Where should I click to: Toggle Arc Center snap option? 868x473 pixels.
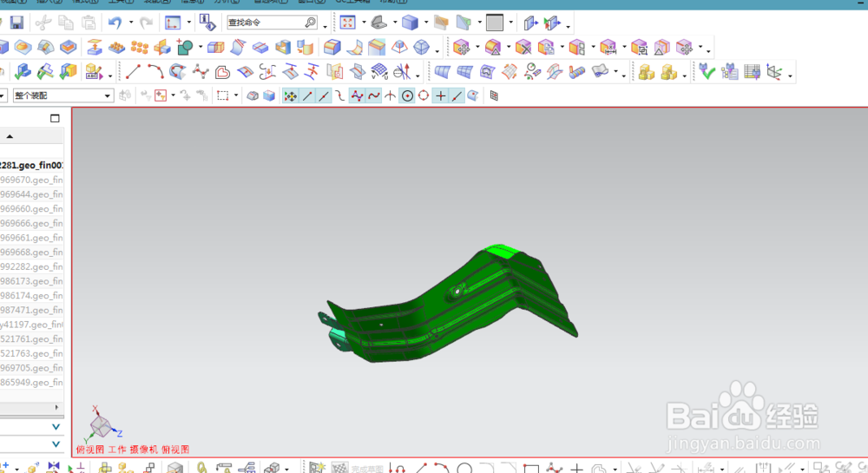[x=407, y=95]
